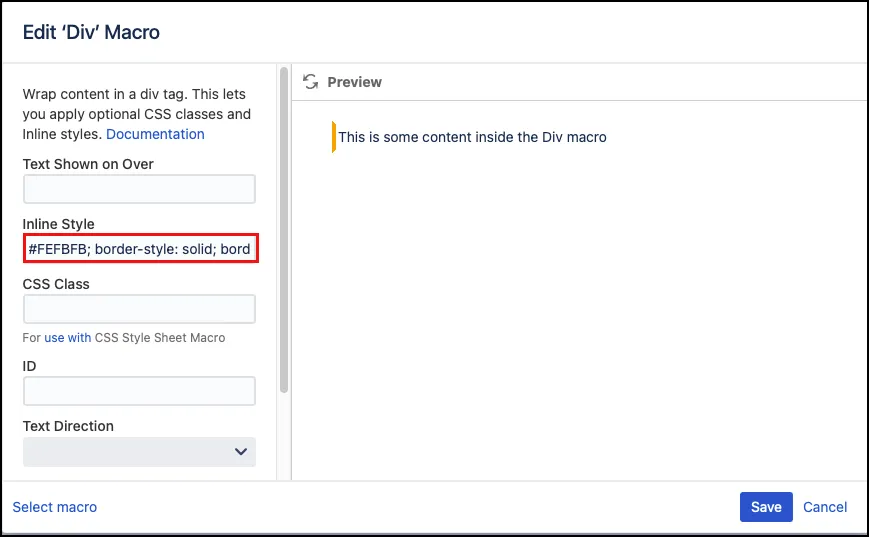
Task: Expand the Text Direction dropdown
Action: tap(139, 452)
